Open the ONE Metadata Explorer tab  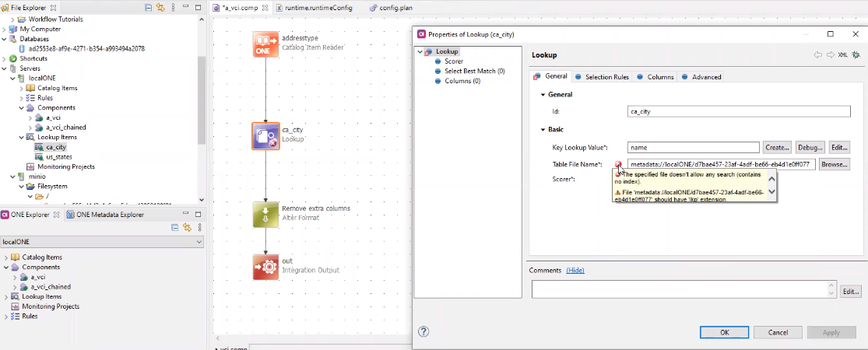pyautogui.click(x=109, y=215)
